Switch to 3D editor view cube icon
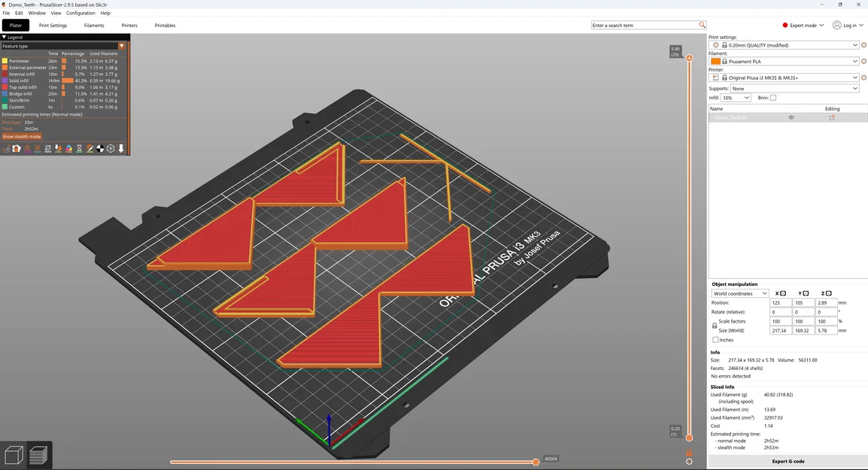The width and height of the screenshot is (868, 470). pos(14,455)
